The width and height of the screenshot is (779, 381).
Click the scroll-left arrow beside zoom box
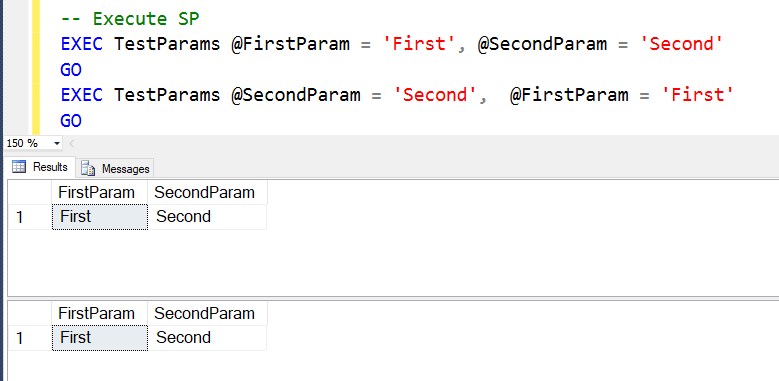click(x=72, y=144)
